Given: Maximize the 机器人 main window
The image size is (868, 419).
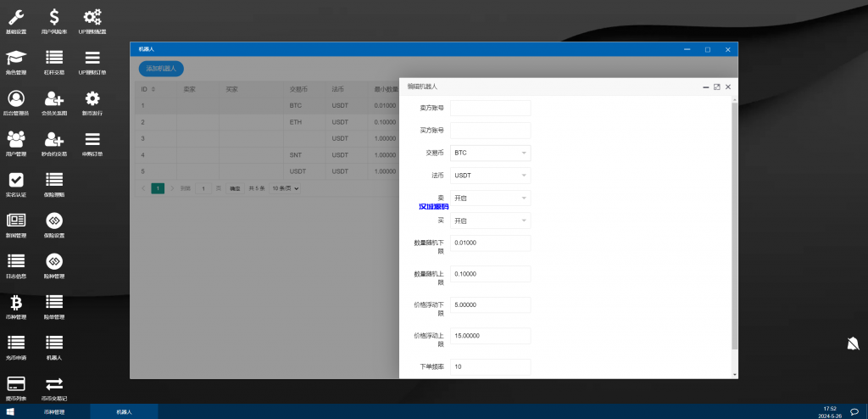Looking at the screenshot, I should (x=708, y=49).
